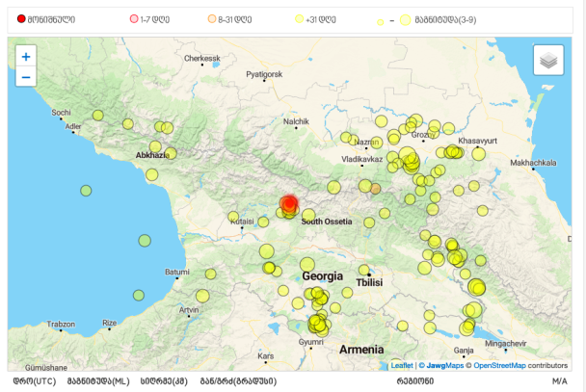Image resolution: width=586 pixels, height=392 pixels.
Task: Click the Cherkessk city label
Action: [x=202, y=58]
